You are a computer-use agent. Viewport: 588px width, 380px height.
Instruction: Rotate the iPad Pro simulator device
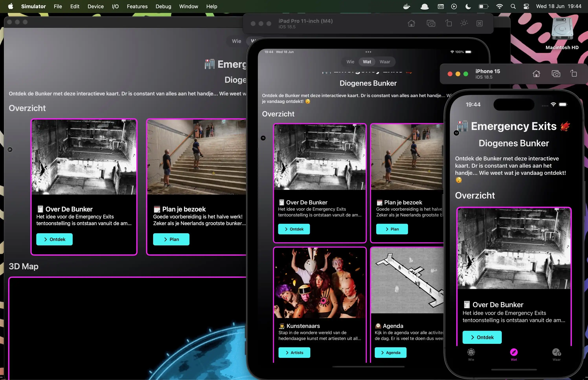pyautogui.click(x=449, y=23)
